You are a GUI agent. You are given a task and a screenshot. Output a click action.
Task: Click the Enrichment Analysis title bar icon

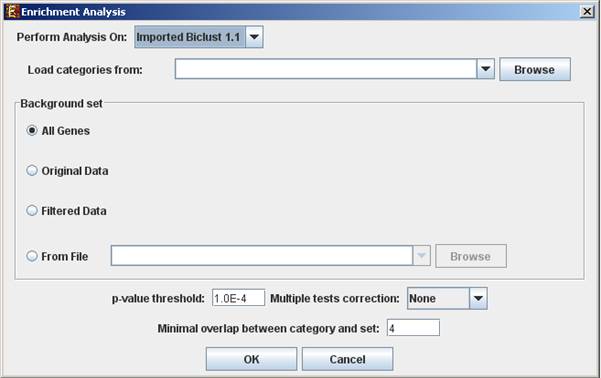11,12
